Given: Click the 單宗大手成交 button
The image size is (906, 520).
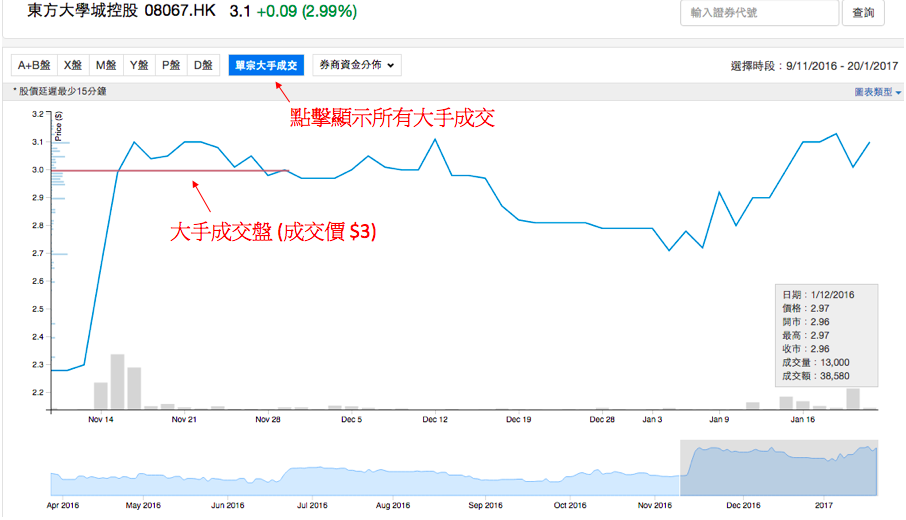Looking at the screenshot, I should pyautogui.click(x=266, y=65).
